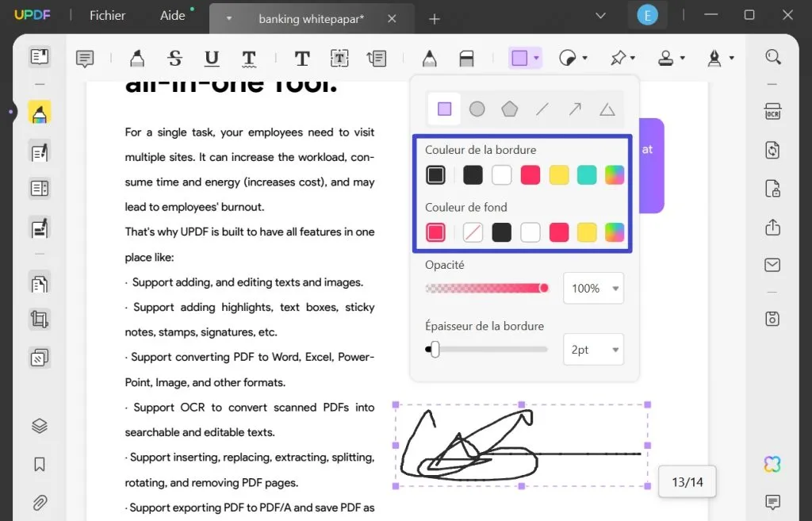Open the tab list dropdown arrow
This screenshot has height=521, width=812.
point(228,19)
